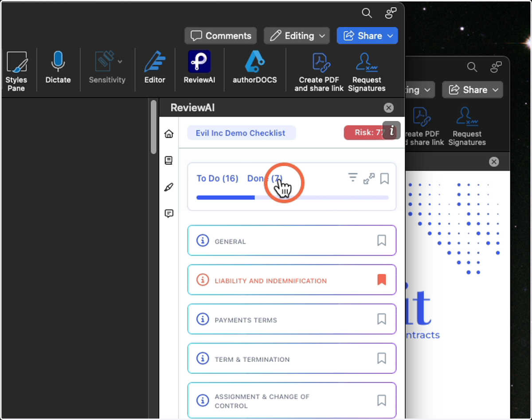Viewport: 532px width, 420px height.
Task: Click the blue Share button
Action: click(367, 36)
